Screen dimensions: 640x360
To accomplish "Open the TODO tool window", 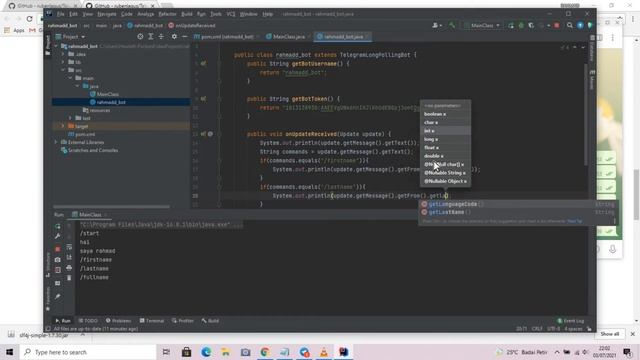I will [88, 321].
